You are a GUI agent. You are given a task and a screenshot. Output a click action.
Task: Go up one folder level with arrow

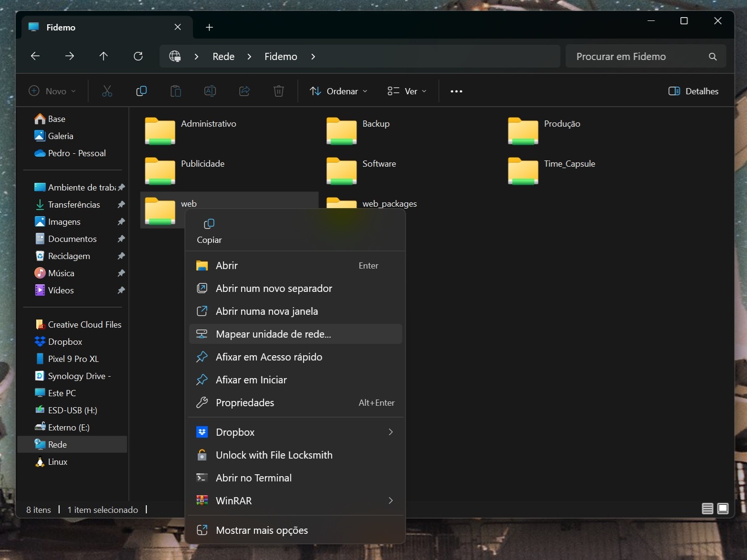tap(103, 56)
